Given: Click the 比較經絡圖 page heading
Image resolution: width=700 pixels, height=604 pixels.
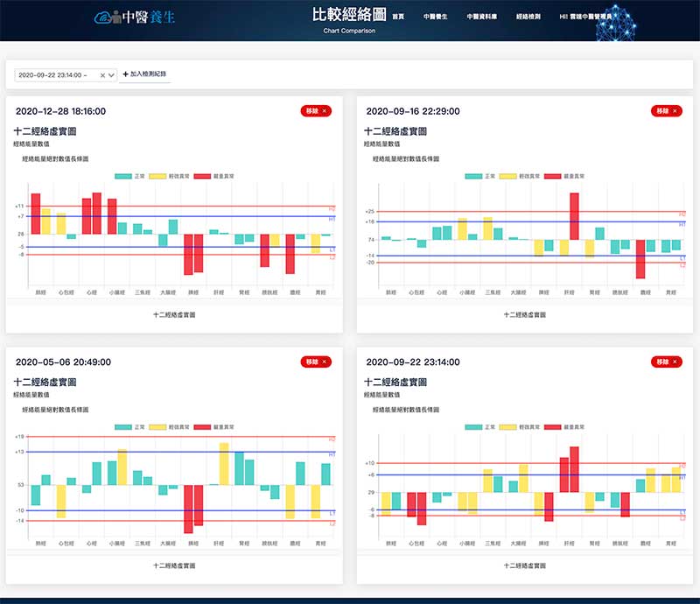Looking at the screenshot, I should (349, 15).
